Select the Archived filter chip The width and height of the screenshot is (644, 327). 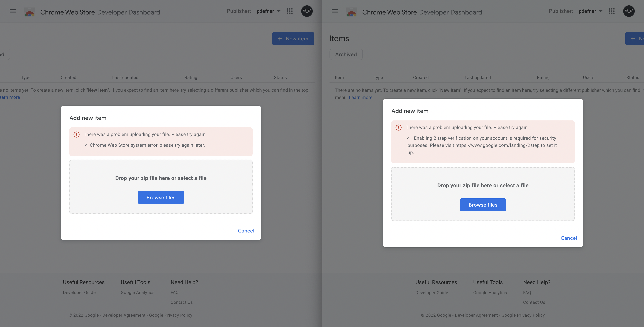(x=346, y=54)
